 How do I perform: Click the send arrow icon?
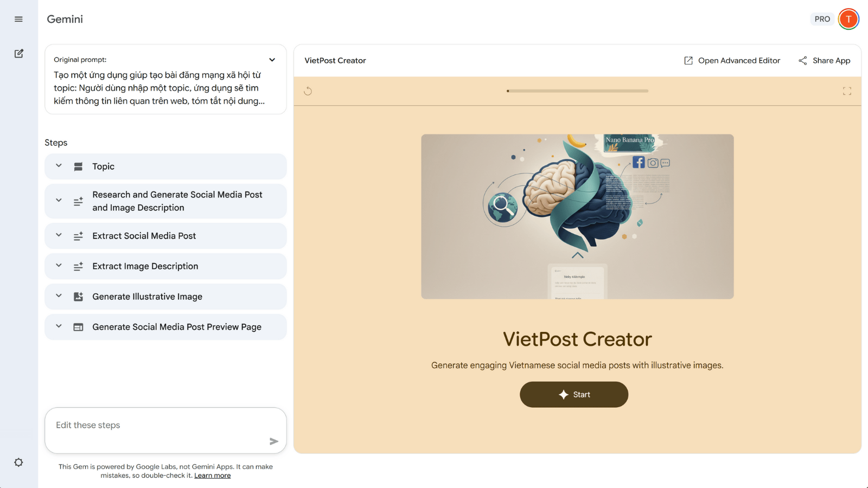click(274, 441)
